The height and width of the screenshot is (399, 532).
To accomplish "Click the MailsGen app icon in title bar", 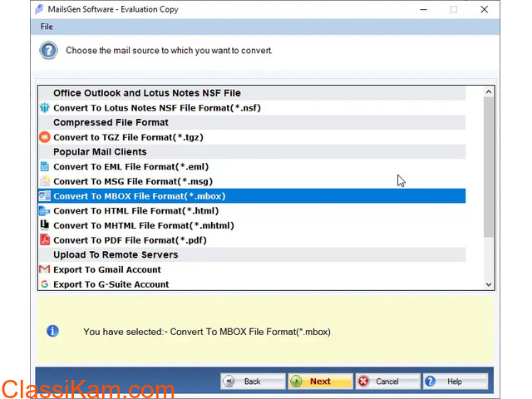I will pyautogui.click(x=39, y=9).
